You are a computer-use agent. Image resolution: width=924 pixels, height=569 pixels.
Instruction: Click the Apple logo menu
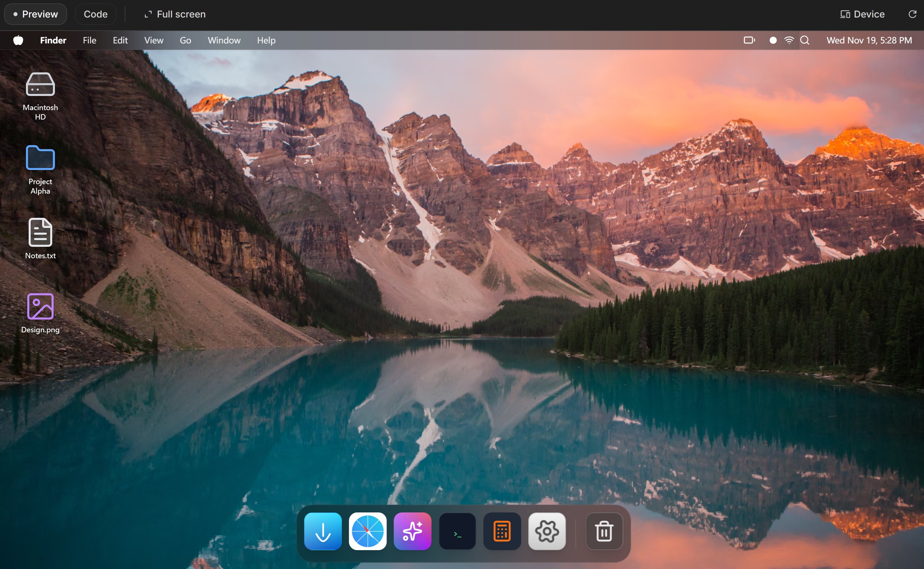(18, 40)
